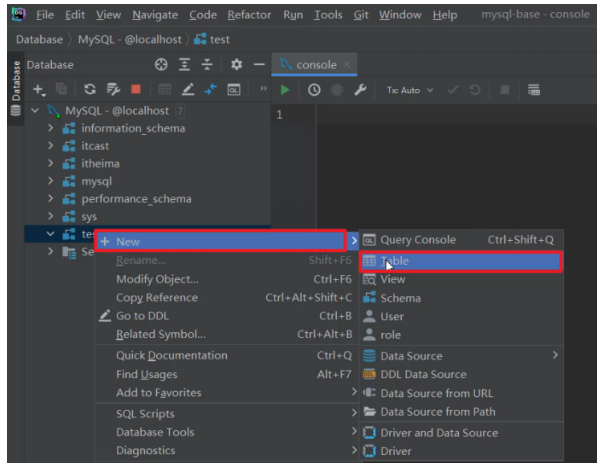Run the query with green Execute button
Screen dimensions: 605x469
[285, 90]
